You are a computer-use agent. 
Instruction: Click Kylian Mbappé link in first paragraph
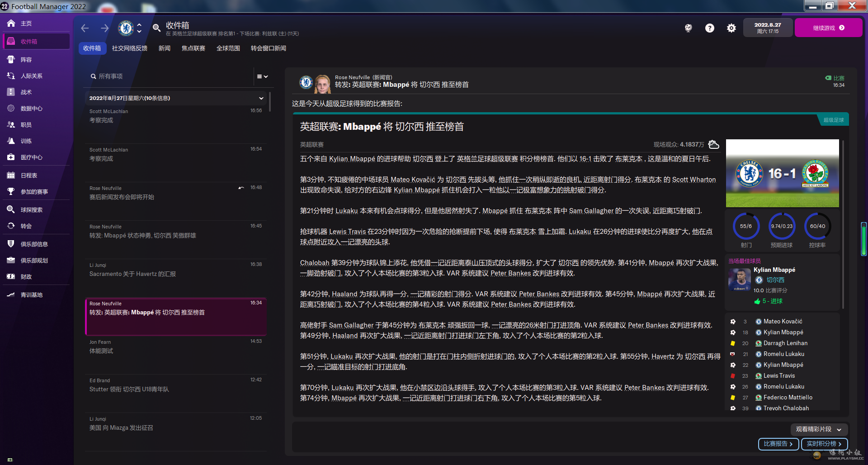click(352, 159)
